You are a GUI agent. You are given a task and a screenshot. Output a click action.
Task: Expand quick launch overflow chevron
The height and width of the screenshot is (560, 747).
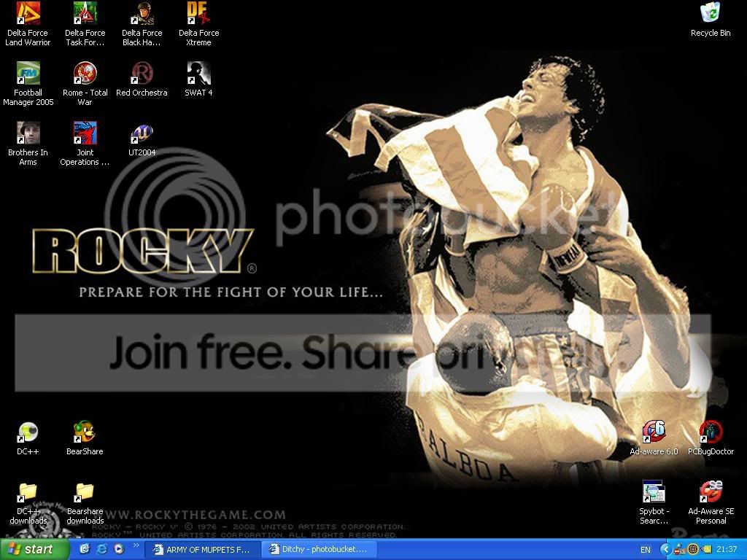click(x=136, y=545)
